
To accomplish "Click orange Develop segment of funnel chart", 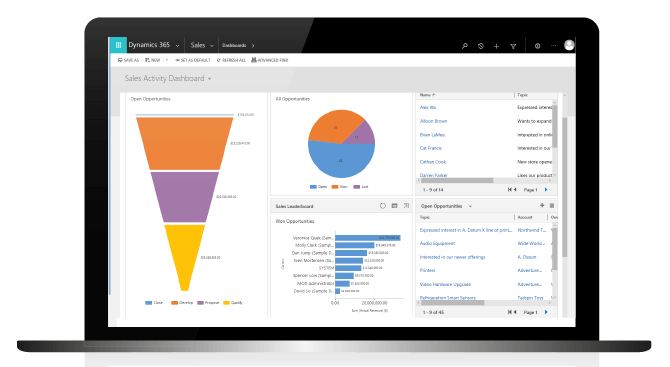I will (185, 143).
